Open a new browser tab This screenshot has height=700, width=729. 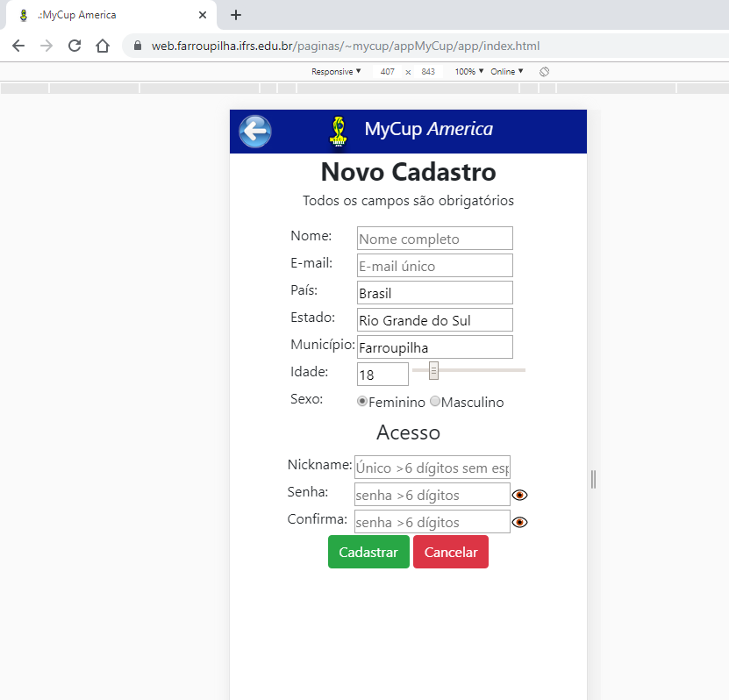pos(235,15)
